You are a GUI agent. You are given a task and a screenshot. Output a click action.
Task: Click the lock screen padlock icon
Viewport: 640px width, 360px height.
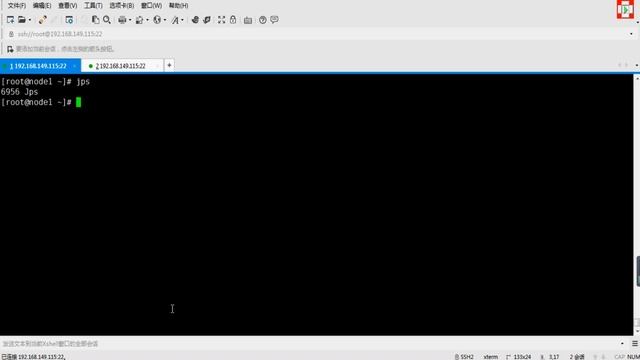pos(233,20)
